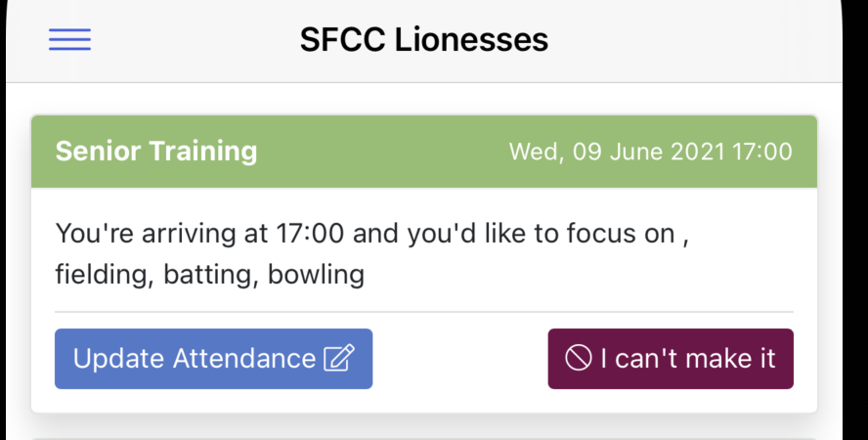
Task: Select the Senior Training card heading
Action: point(156,152)
